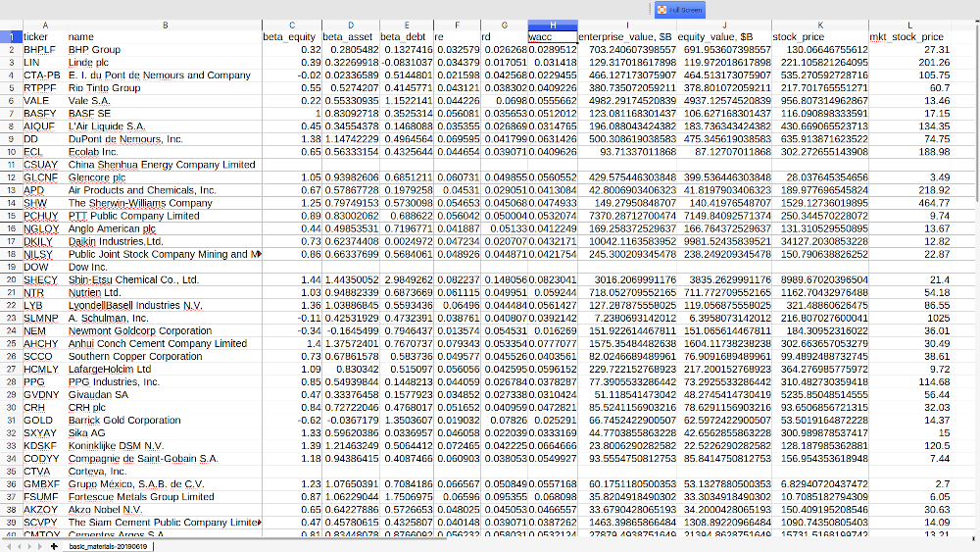Click the Full Screen toolbar icon
The width and height of the screenshot is (980, 552).
(x=661, y=10)
